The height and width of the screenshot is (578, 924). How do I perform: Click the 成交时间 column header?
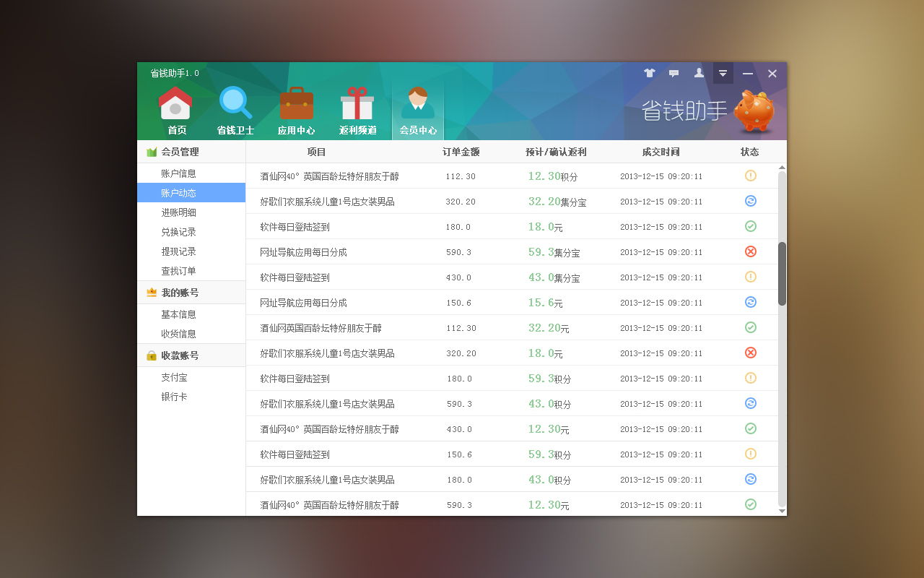(x=661, y=152)
